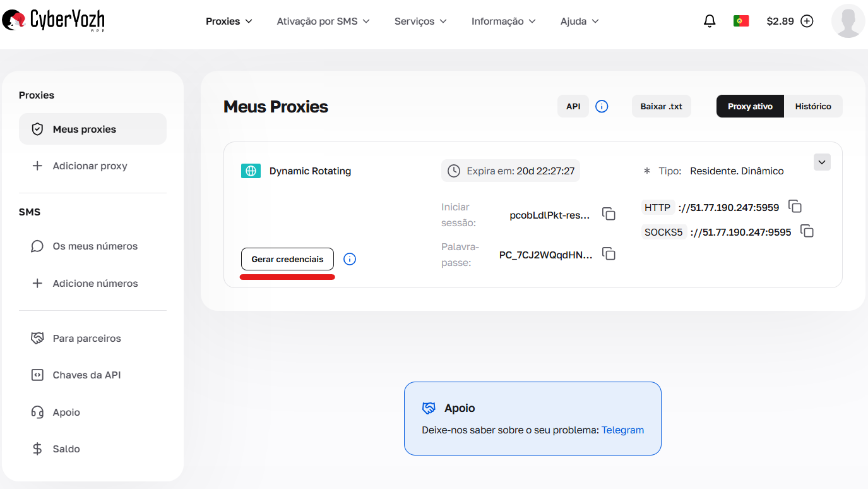The image size is (868, 489).
Task: Click the Portuguese flag language selector
Action: click(741, 20)
